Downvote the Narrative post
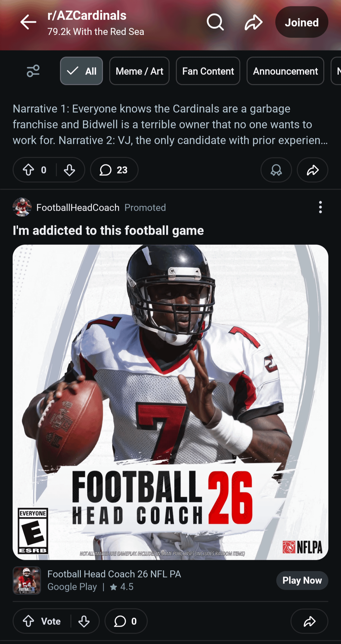 [69, 170]
